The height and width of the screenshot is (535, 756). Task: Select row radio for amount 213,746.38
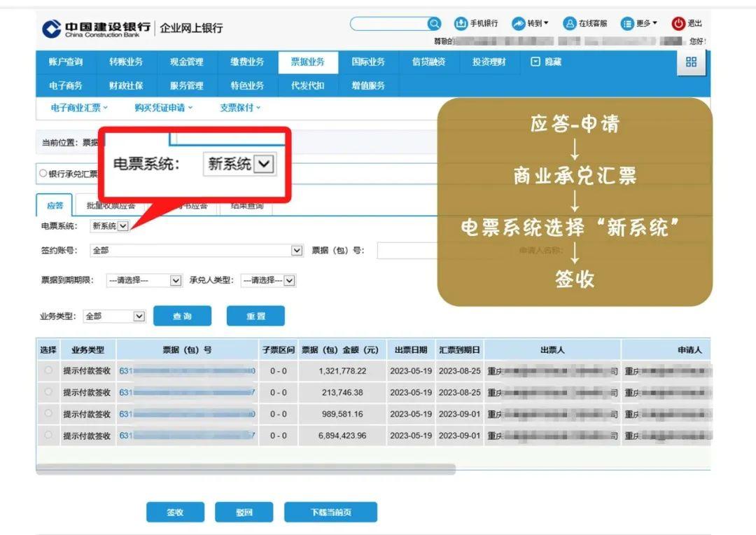(x=48, y=391)
